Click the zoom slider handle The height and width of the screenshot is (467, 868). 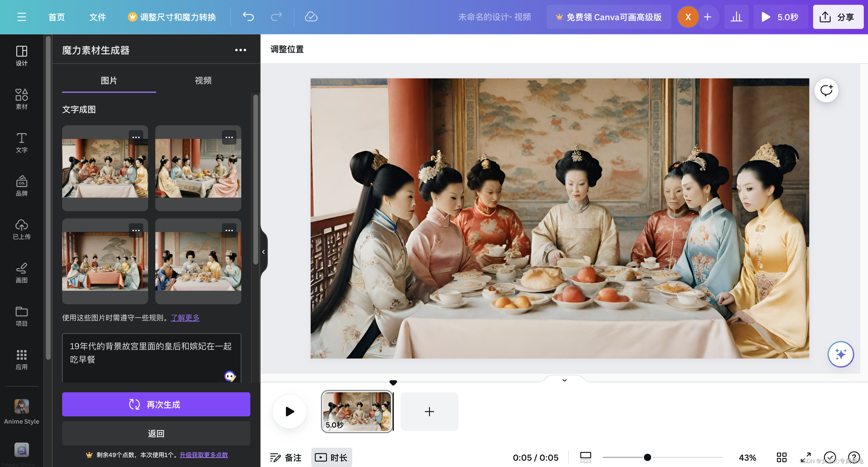pos(647,457)
